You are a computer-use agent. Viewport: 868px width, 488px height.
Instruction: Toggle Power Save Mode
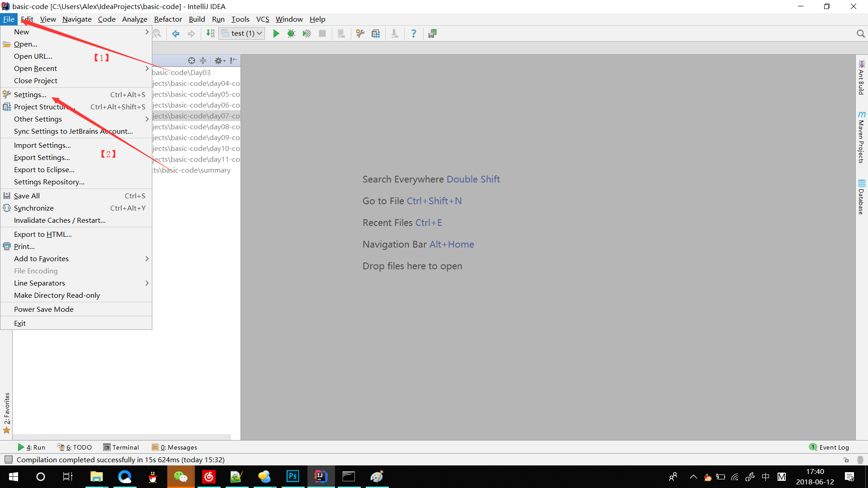(x=44, y=309)
